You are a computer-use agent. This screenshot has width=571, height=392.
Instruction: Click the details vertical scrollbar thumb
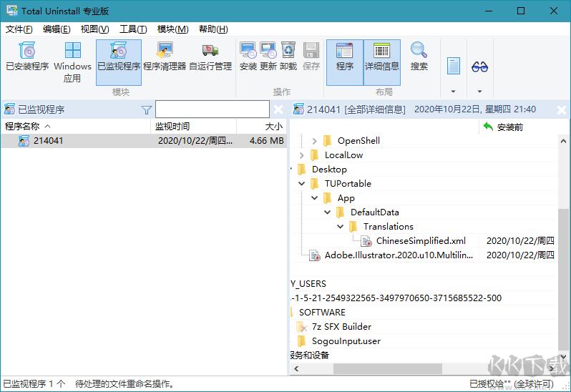coord(563,278)
